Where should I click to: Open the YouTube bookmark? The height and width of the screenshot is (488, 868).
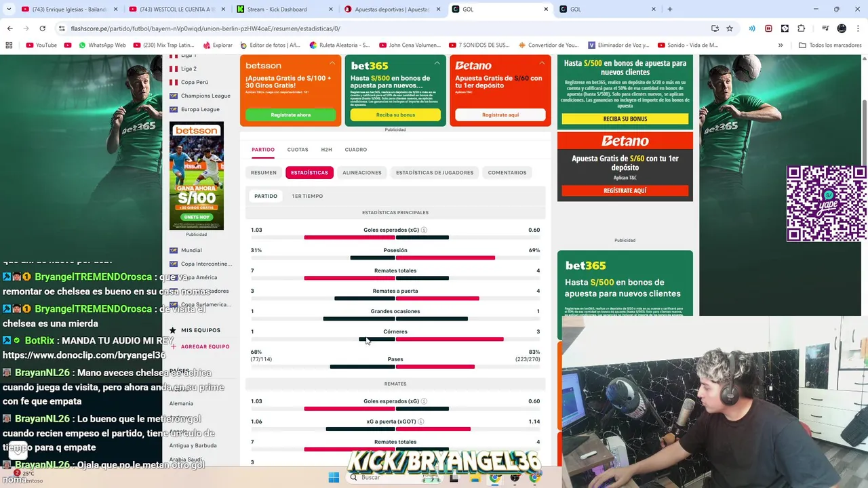[x=41, y=45]
